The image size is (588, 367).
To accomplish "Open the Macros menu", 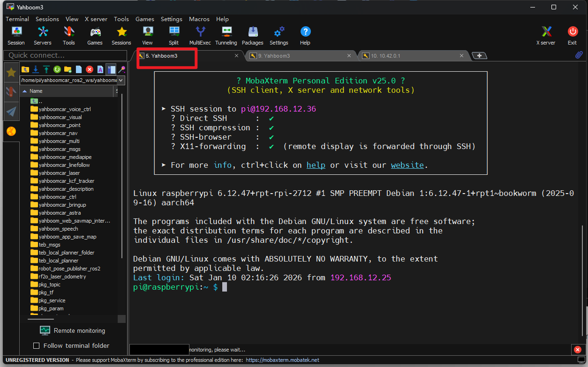I will [199, 19].
